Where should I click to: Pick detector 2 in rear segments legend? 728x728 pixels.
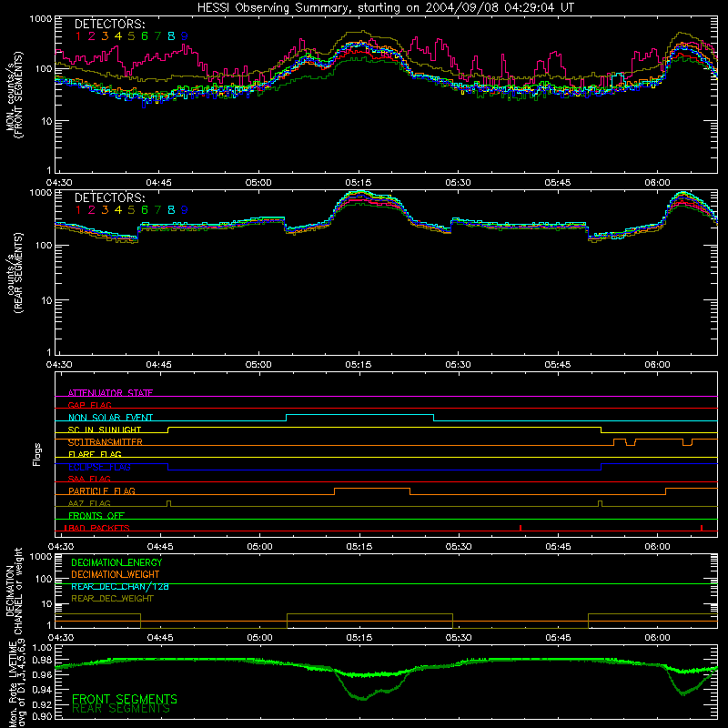(92, 210)
